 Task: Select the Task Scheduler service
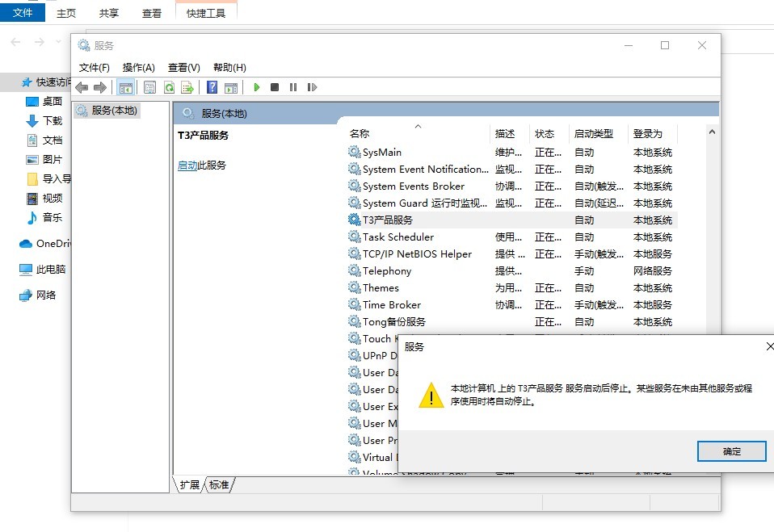pos(511,237)
